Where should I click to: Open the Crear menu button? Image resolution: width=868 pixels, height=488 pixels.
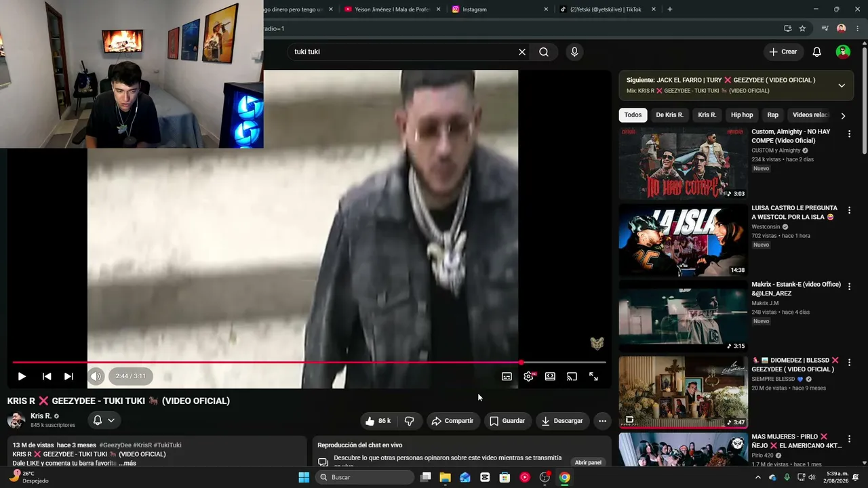[x=783, y=52]
